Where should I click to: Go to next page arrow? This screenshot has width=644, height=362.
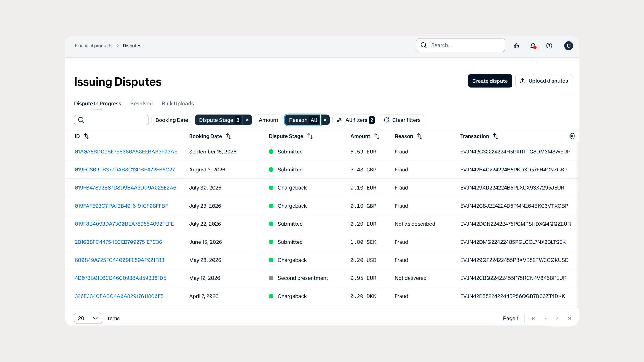coord(557,318)
